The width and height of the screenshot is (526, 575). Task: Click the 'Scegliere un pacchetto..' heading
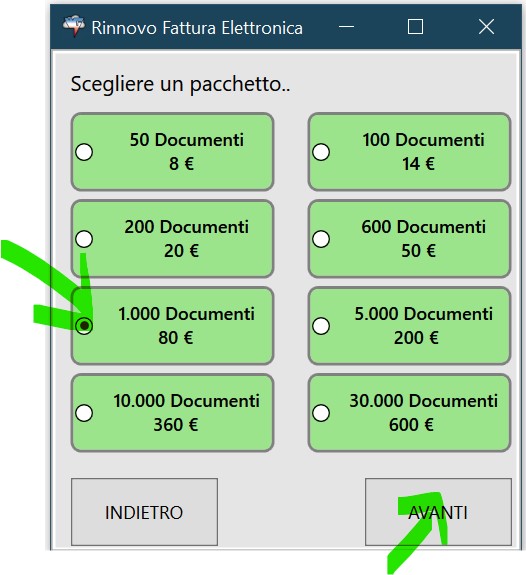click(x=180, y=84)
